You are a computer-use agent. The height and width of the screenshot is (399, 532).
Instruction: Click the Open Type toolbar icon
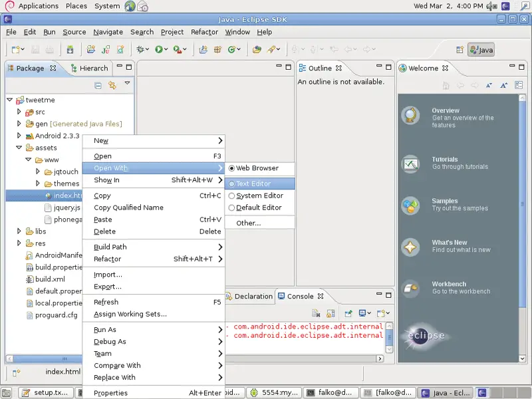click(257, 49)
